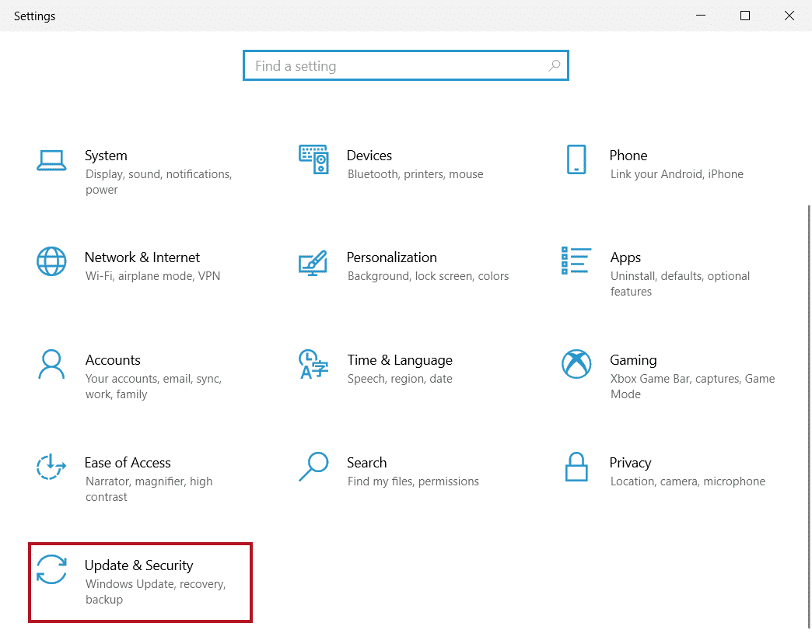Click 'Speech, region, date' text

[x=400, y=379]
